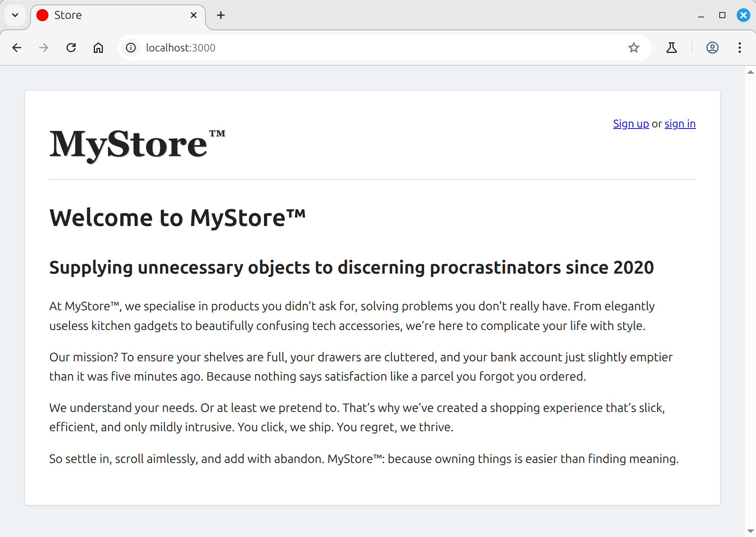The height and width of the screenshot is (537, 756).
Task: Click the browser back arrow
Action: pos(17,48)
